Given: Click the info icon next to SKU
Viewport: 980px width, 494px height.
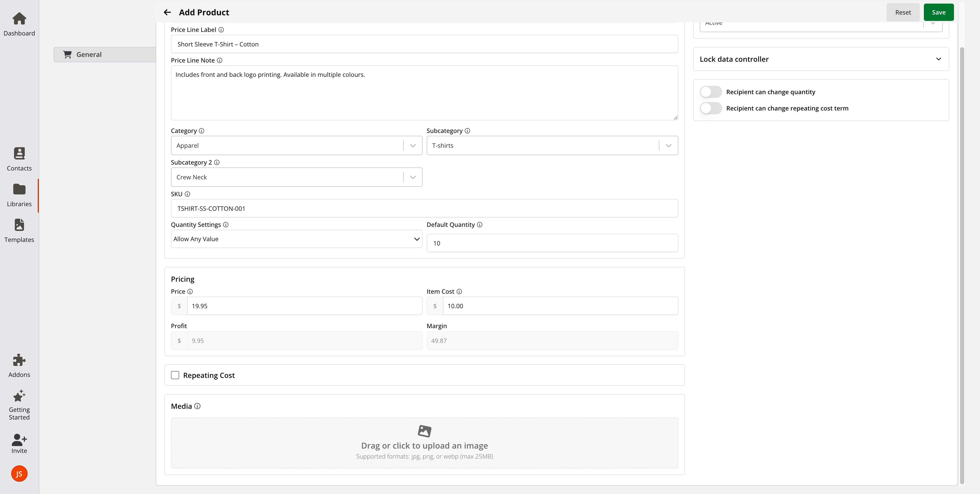Looking at the screenshot, I should (188, 194).
